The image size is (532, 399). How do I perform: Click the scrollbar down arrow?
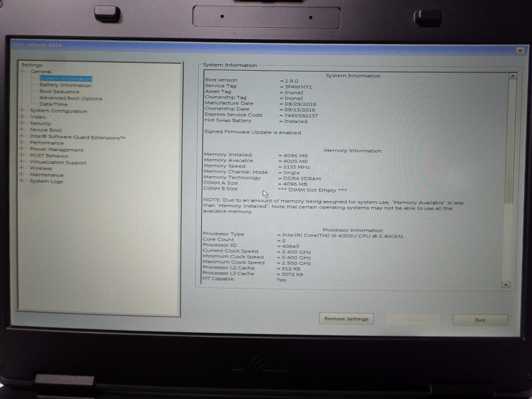tap(506, 285)
